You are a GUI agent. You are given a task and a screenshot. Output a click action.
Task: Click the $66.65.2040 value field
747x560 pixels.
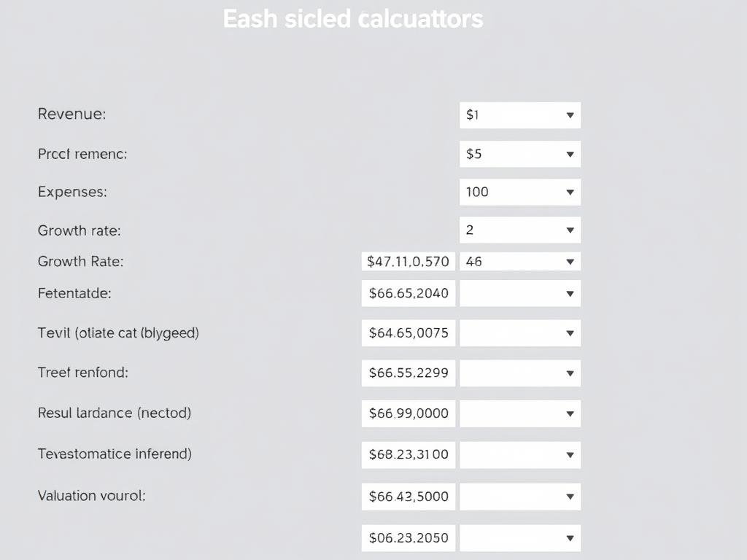pos(408,293)
